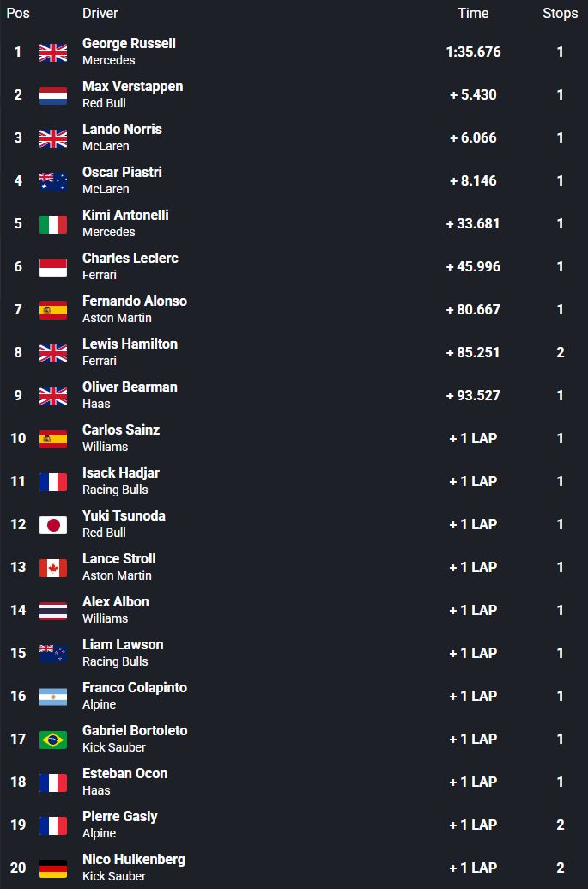Screen dimensions: 588x889
Task: Click the British flag next to George Russell
Action: pyautogui.click(x=53, y=52)
